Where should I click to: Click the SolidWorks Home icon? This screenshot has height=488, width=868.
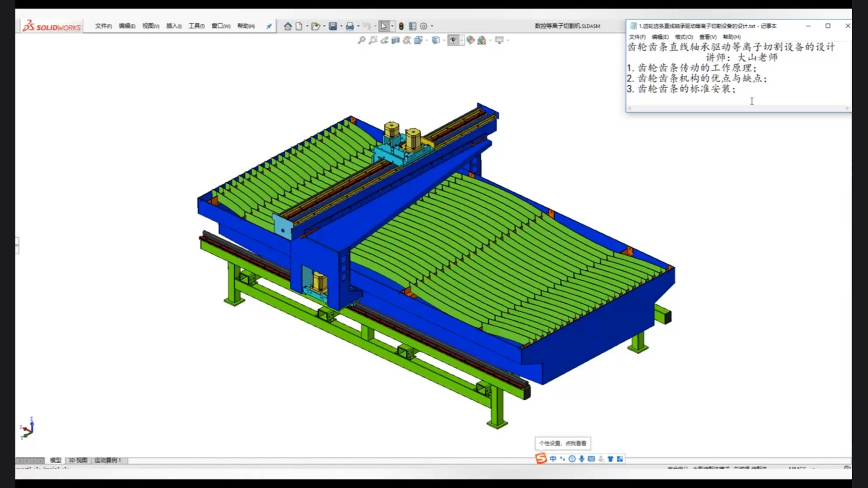pyautogui.click(x=288, y=26)
